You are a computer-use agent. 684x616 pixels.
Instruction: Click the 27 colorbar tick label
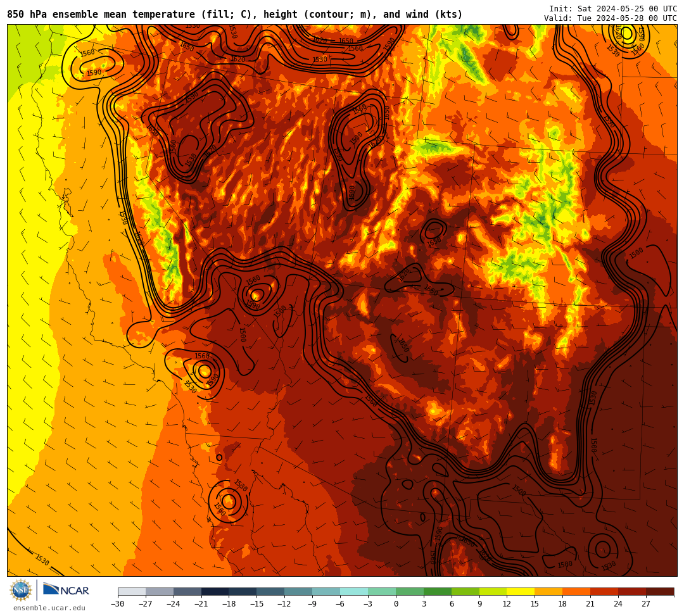click(x=646, y=604)
